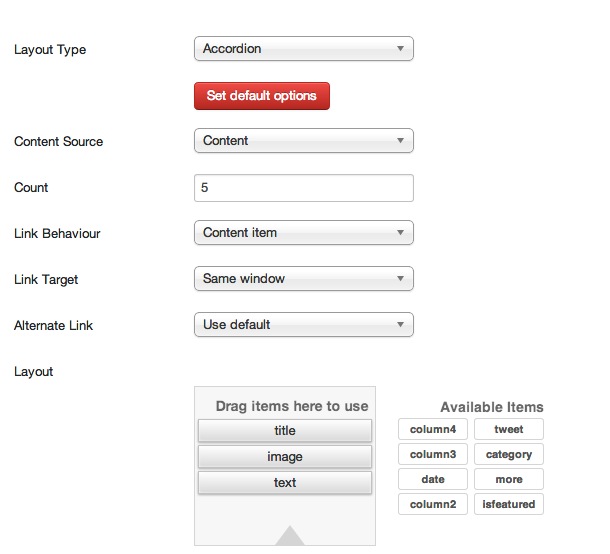Viewport: 610px width, 554px height.
Task: Click the gray triangle arrow in layout box
Action: pos(289,536)
